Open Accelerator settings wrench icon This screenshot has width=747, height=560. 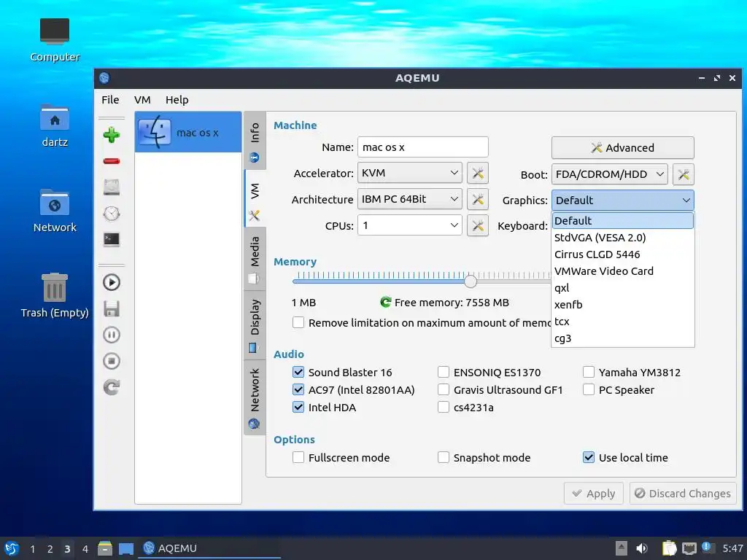pos(478,174)
